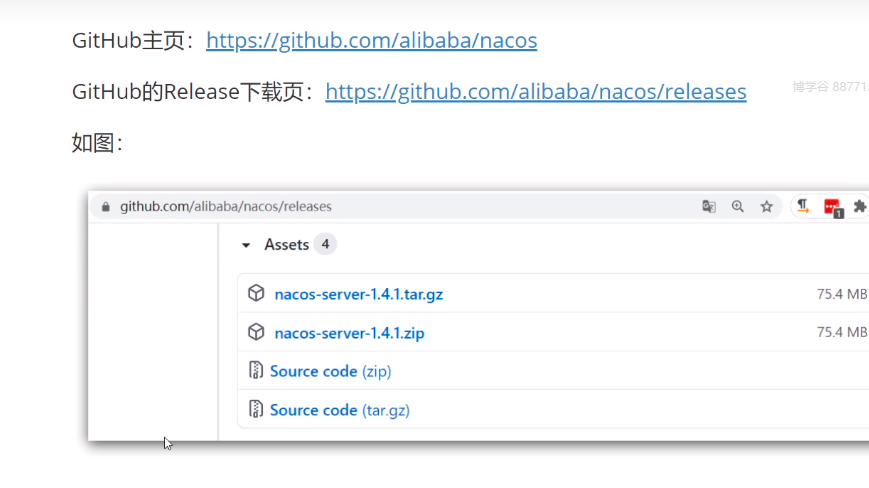Download Source code (zip)

pyautogui.click(x=330, y=371)
